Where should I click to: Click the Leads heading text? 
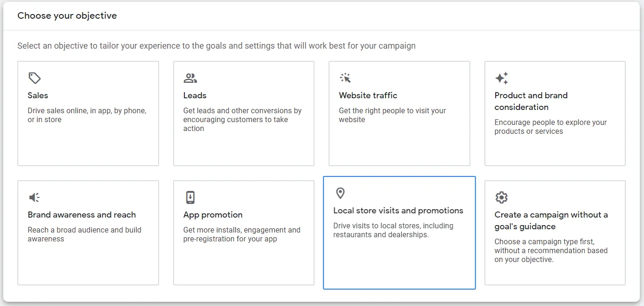pyautogui.click(x=195, y=95)
